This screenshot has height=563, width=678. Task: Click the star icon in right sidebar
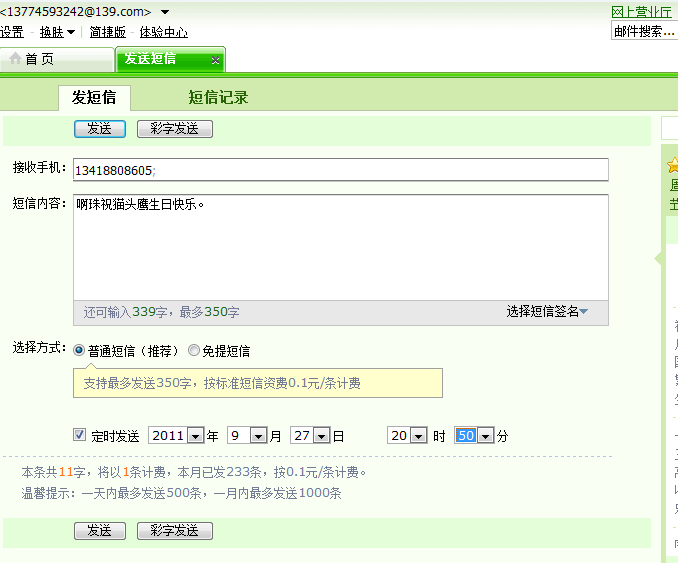[673, 165]
